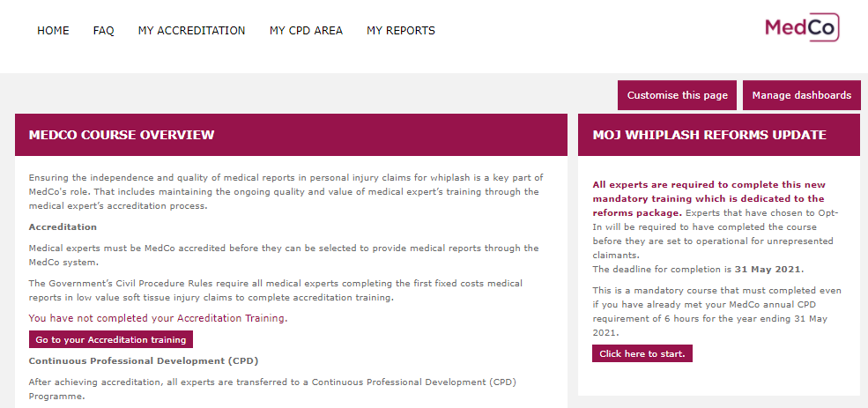The width and height of the screenshot is (868, 408).
Task: Click the paragraph about annual CPD requirement
Action: (717, 312)
